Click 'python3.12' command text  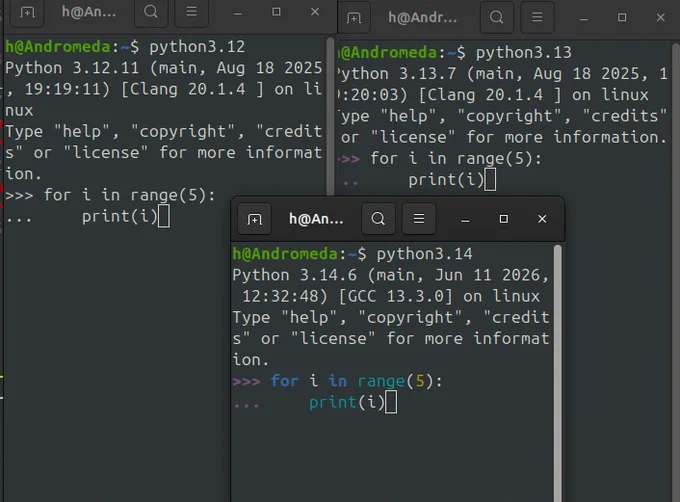[x=197, y=47]
